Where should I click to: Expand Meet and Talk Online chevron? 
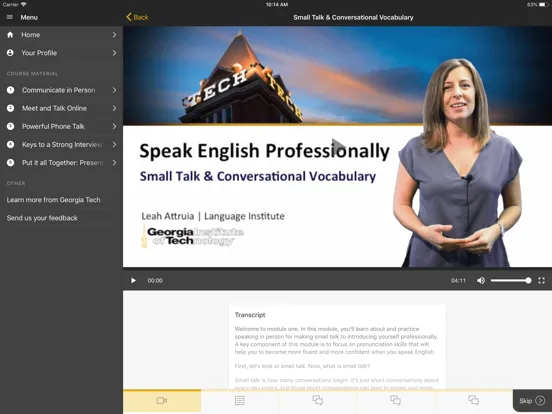114,108
